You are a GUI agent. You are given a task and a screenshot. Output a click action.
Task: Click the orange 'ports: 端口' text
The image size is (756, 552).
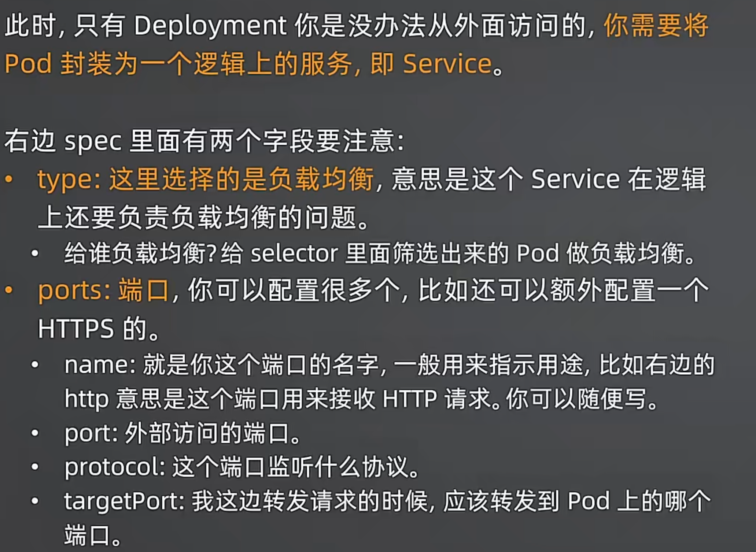pos(104,290)
